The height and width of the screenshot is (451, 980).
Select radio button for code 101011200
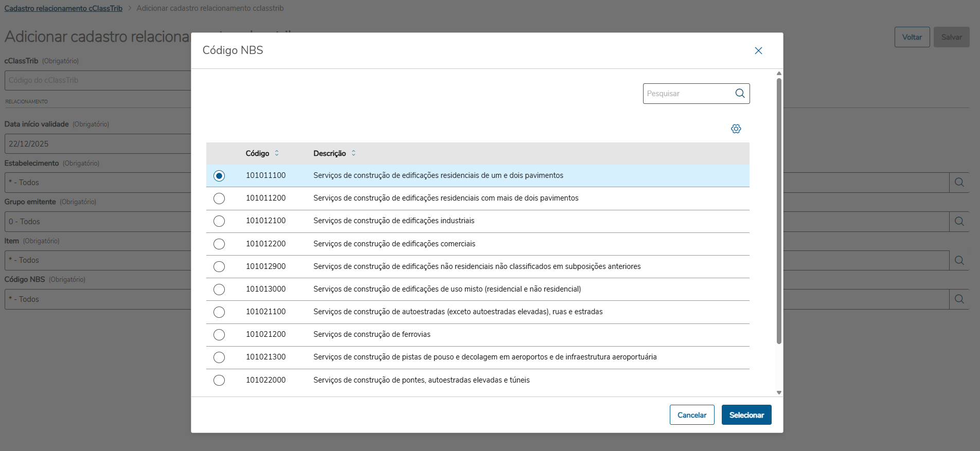[219, 199]
